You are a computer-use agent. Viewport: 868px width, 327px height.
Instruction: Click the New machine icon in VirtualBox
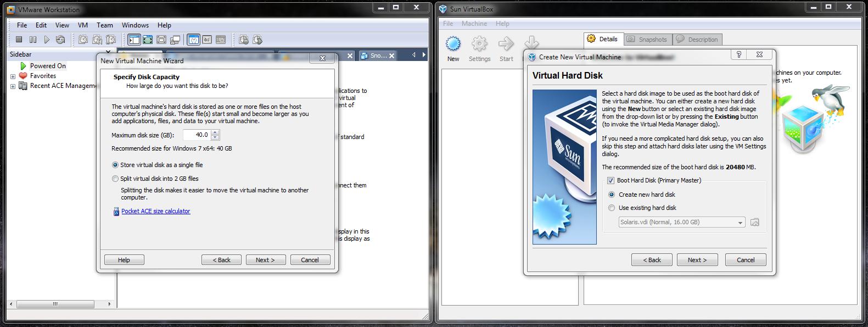click(x=453, y=49)
